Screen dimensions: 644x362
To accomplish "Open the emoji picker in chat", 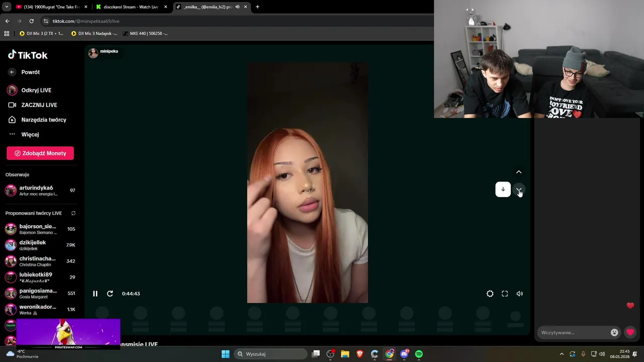I will coord(614,332).
